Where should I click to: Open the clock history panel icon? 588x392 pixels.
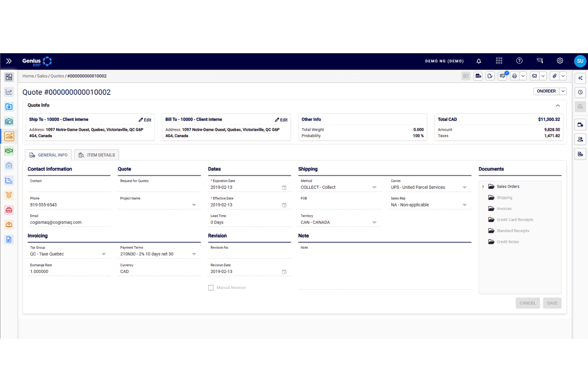pos(580,92)
